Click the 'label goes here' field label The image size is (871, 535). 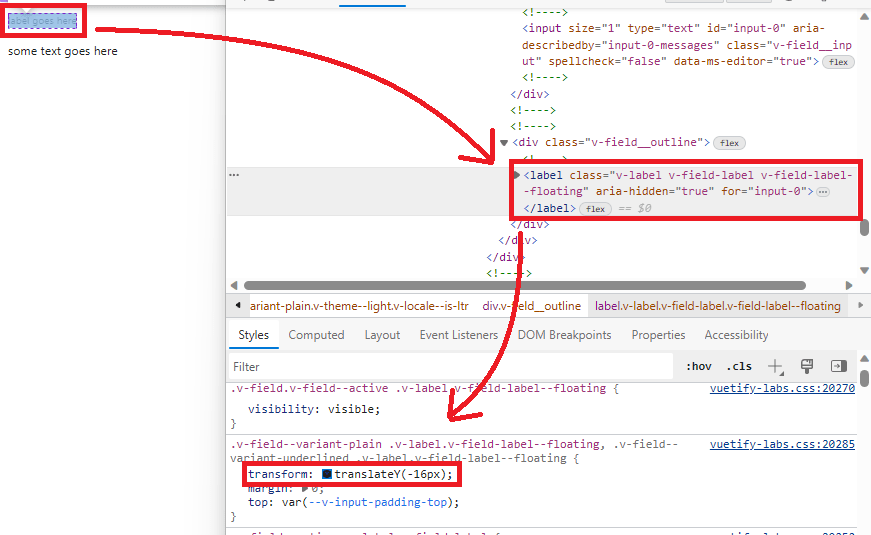coord(42,21)
